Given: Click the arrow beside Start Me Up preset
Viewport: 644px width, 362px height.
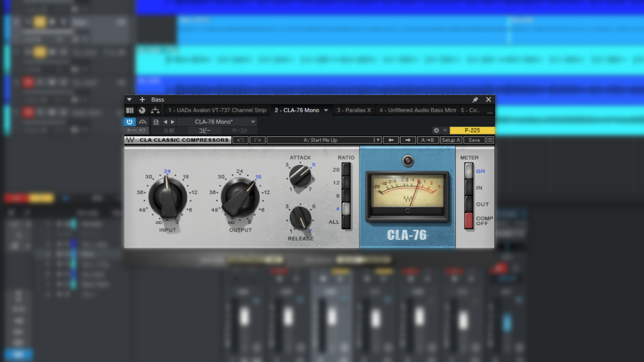Looking at the screenshot, I should [x=377, y=140].
